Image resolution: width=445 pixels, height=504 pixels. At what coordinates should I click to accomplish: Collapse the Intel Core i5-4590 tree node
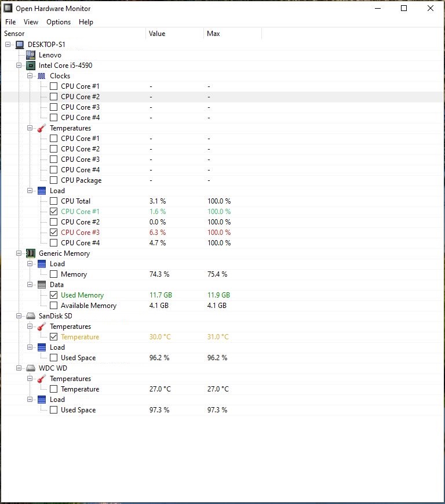point(19,66)
